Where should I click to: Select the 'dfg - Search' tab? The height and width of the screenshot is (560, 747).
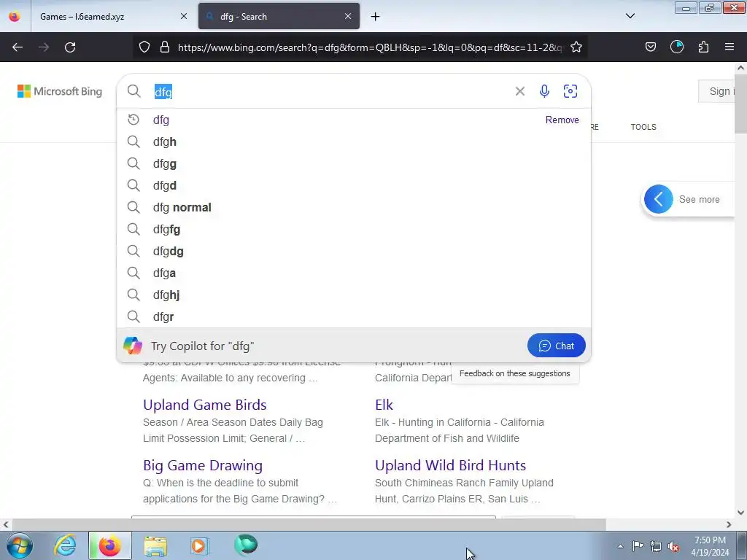[279, 16]
